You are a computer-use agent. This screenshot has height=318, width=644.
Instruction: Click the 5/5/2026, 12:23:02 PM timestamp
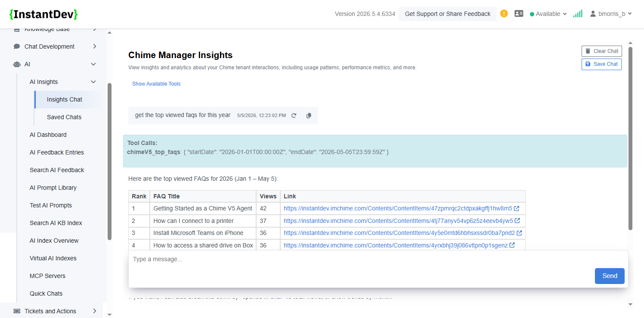tap(261, 116)
